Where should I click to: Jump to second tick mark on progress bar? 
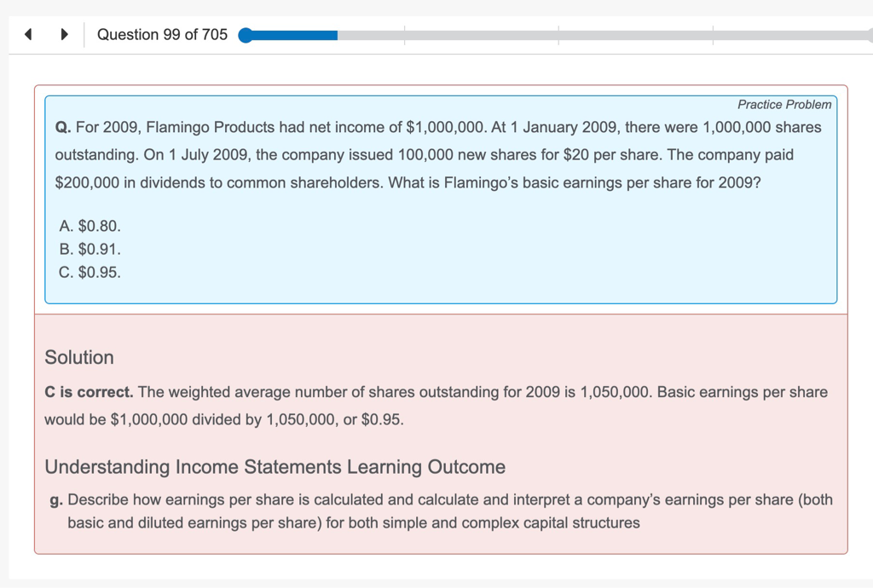(558, 35)
